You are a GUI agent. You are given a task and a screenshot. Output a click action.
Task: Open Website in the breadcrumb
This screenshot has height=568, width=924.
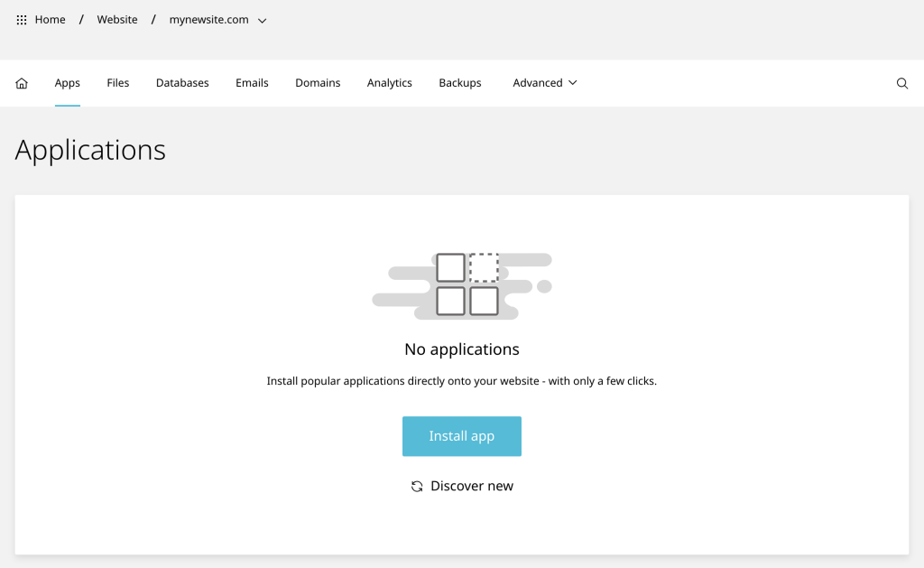click(117, 20)
